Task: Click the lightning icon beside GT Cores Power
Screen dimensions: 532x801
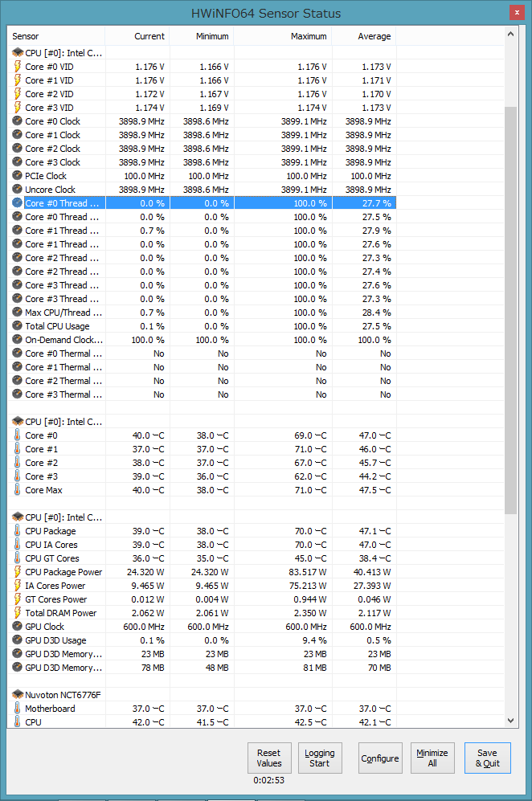Action: tap(18, 599)
